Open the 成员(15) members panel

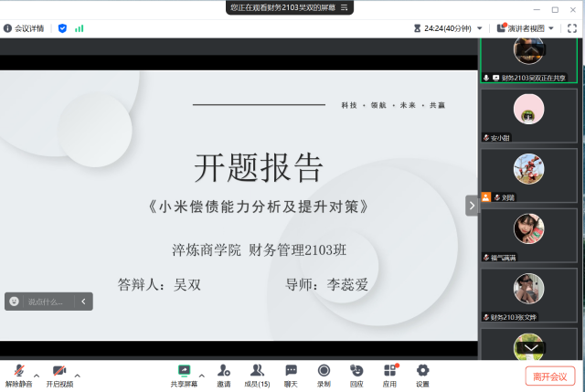click(257, 376)
